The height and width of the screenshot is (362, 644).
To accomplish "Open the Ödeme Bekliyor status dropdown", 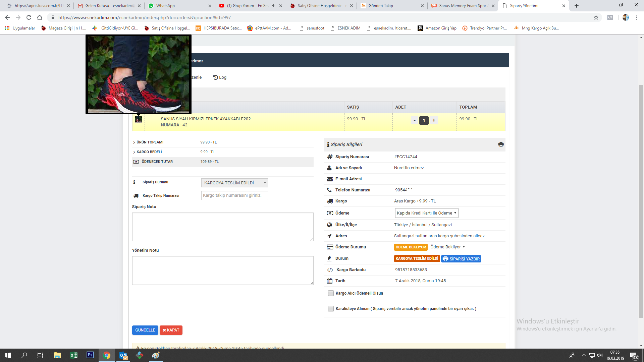I will tap(448, 247).
